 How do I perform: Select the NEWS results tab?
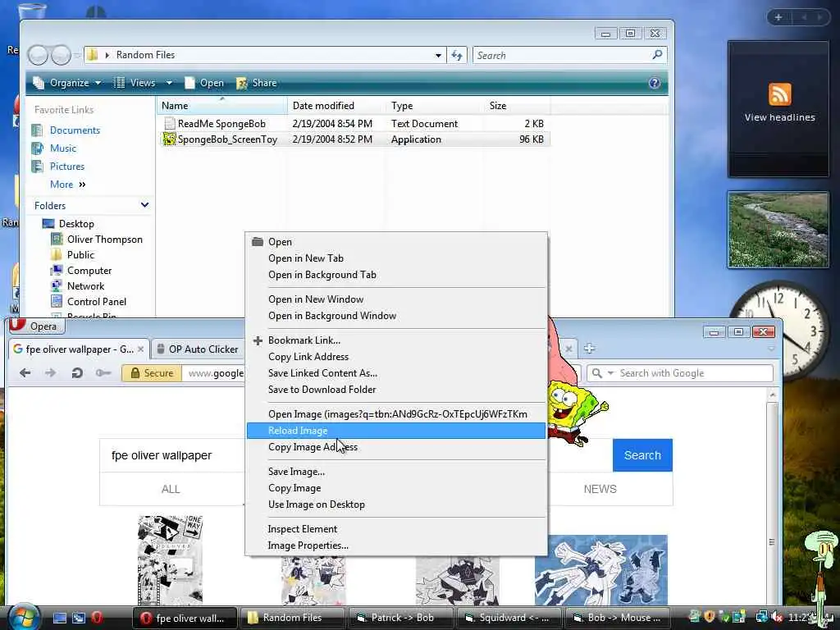tap(600, 489)
